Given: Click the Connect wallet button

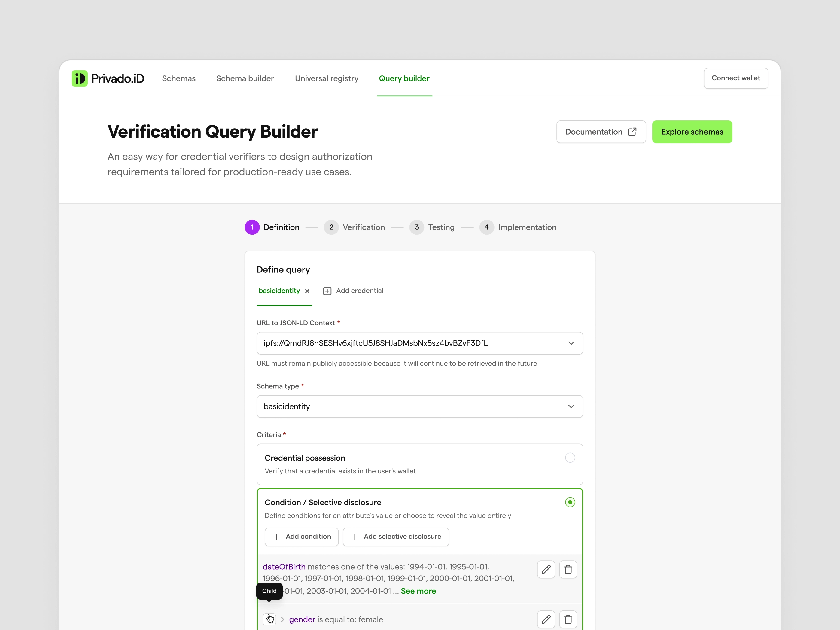Looking at the screenshot, I should pos(735,78).
